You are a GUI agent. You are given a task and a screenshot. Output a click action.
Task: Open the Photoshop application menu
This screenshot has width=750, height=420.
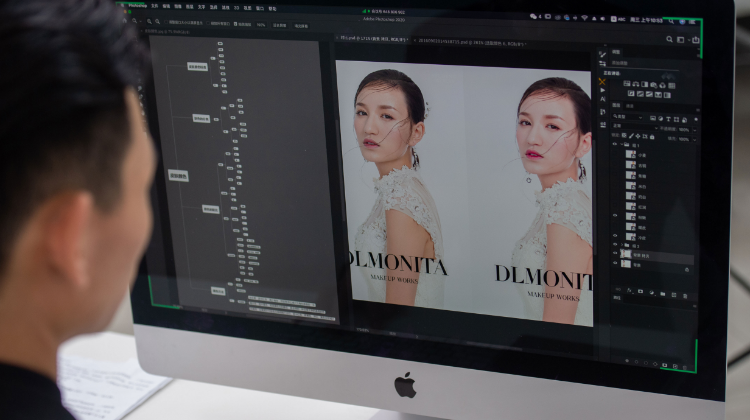[138, 6]
